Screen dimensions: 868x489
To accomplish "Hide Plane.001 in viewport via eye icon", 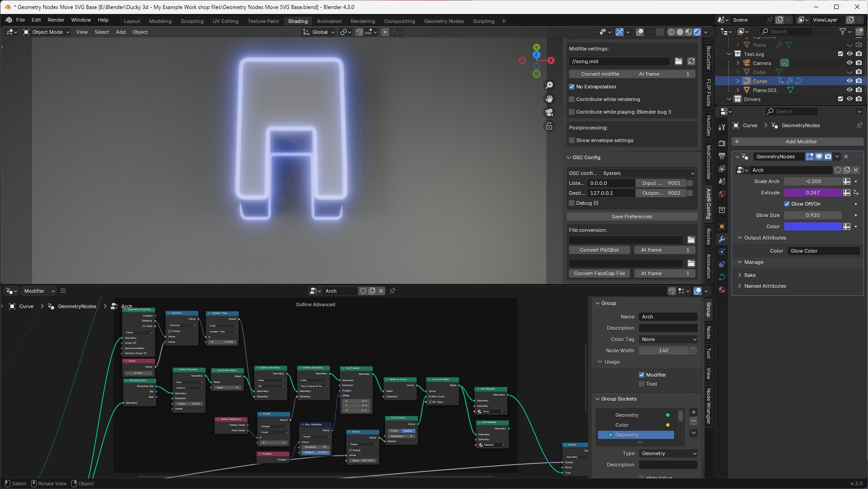I will (x=850, y=90).
